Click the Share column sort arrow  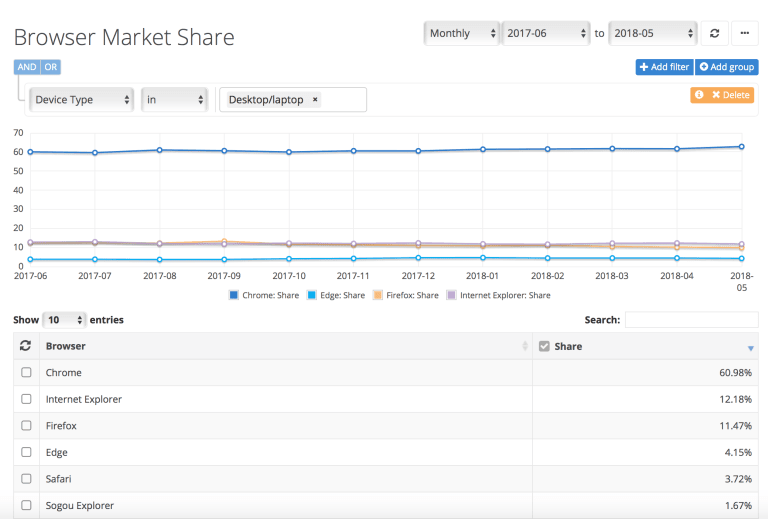click(x=750, y=348)
